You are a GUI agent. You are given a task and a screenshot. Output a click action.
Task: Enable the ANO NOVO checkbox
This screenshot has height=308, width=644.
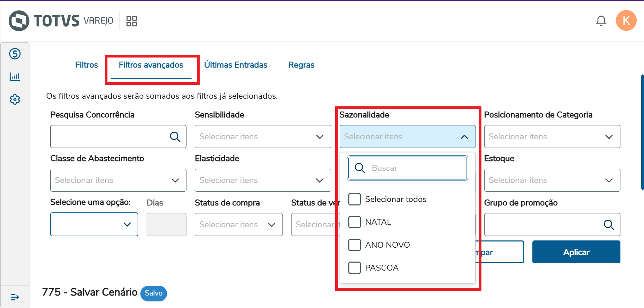coord(355,245)
